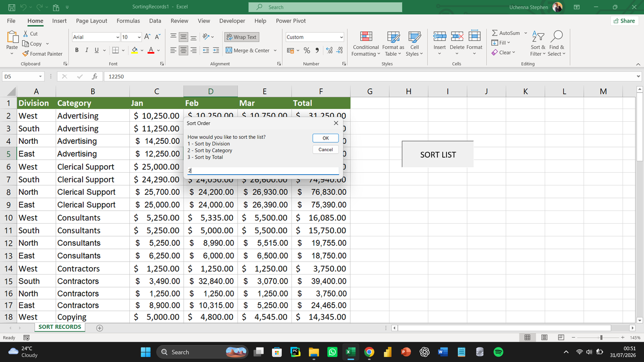This screenshot has height=362, width=644.
Task: Click the Cut scissors icon
Action: [26, 34]
